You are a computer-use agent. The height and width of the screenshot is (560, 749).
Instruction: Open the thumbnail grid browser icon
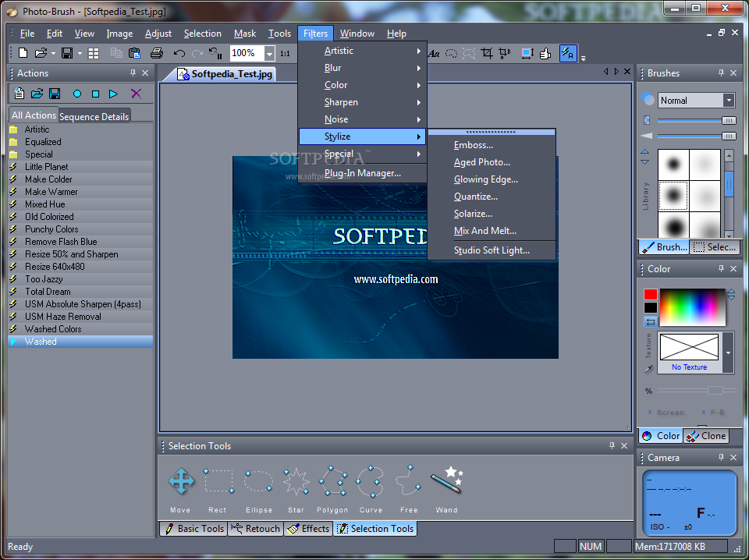94,53
